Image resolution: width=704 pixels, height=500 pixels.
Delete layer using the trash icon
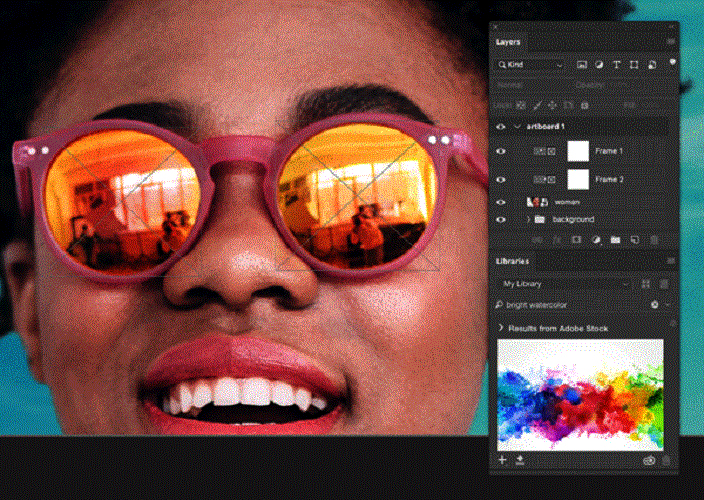click(x=654, y=240)
